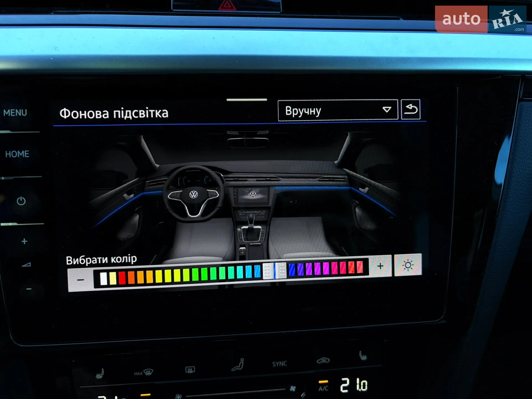The height and width of the screenshot is (399, 532).
Task: Pull down the top handle bar
Action: (247, 99)
